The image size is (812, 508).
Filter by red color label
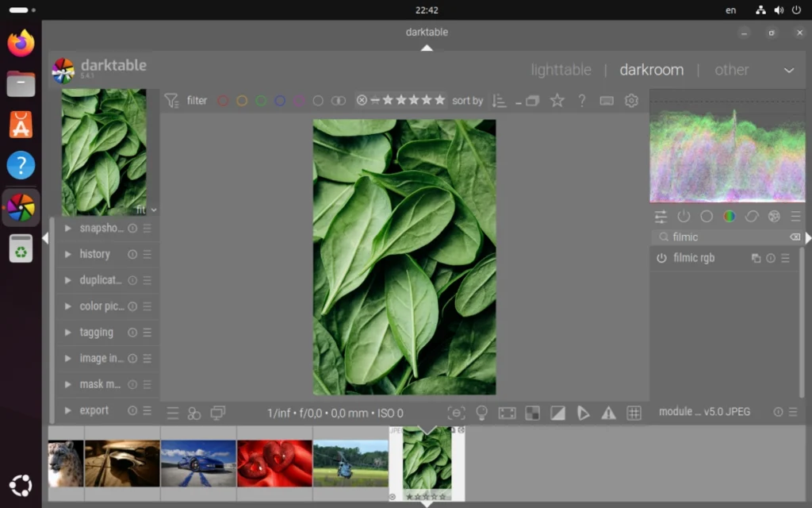pos(223,101)
